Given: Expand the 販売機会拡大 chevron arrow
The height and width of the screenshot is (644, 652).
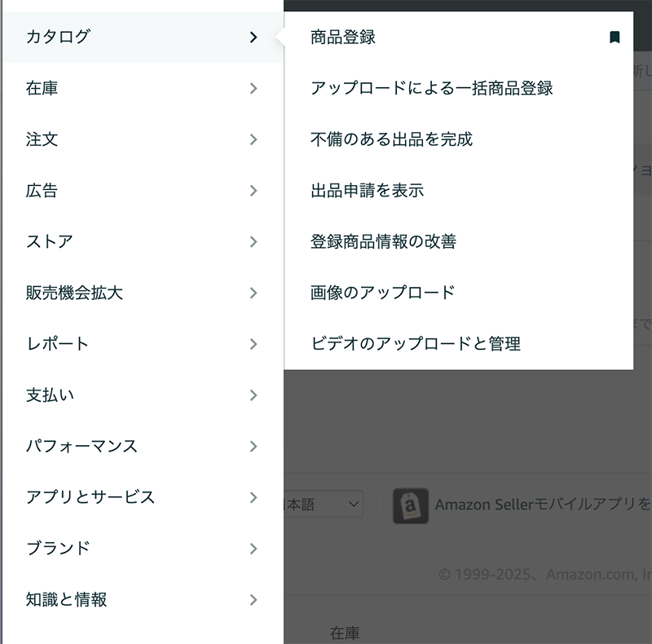Looking at the screenshot, I should [253, 293].
